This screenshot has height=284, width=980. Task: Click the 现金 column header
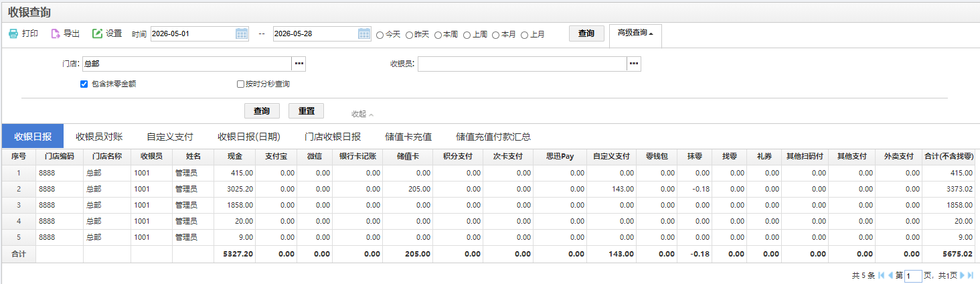[234, 156]
